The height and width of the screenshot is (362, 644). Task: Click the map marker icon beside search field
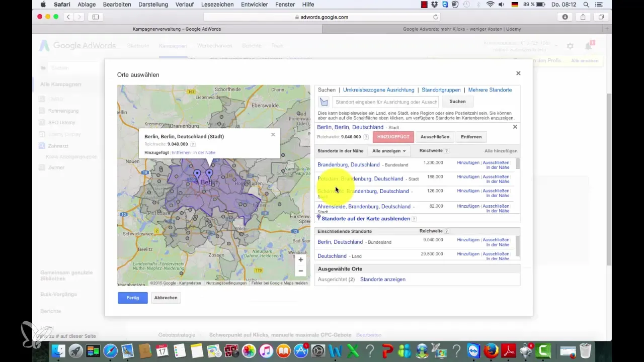click(x=324, y=102)
